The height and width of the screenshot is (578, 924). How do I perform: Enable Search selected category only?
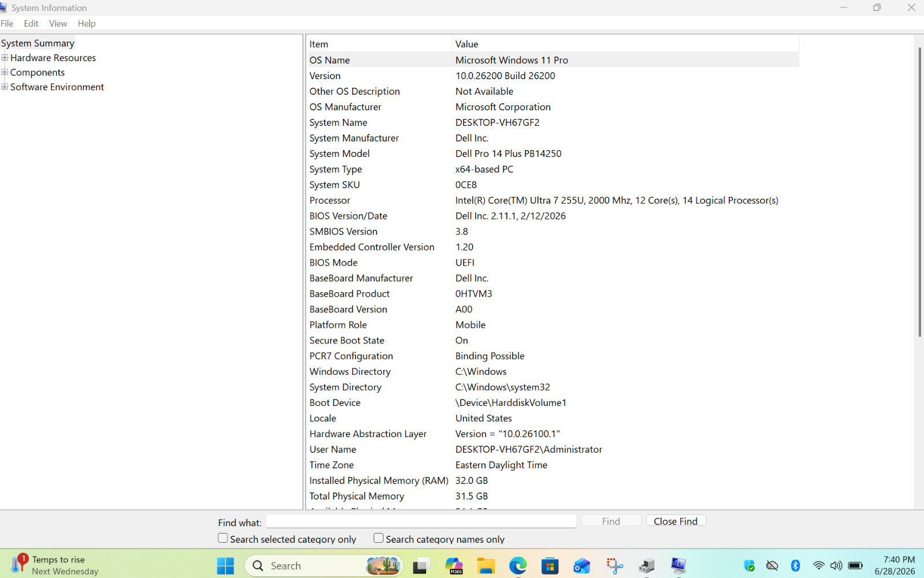click(223, 538)
